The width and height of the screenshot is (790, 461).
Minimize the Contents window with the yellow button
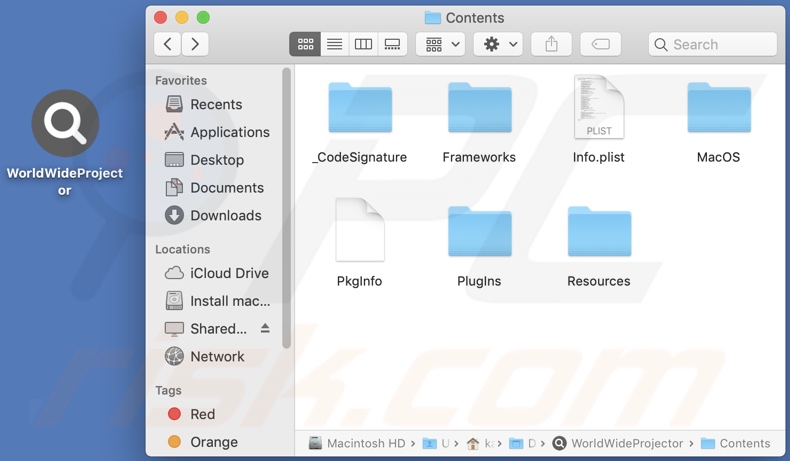point(182,18)
